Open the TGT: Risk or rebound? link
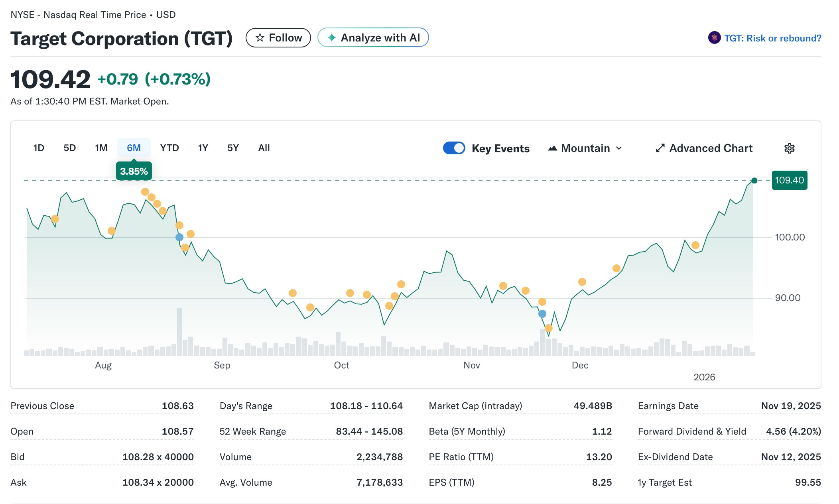Image resolution: width=839 pixels, height=504 pixels. click(772, 37)
